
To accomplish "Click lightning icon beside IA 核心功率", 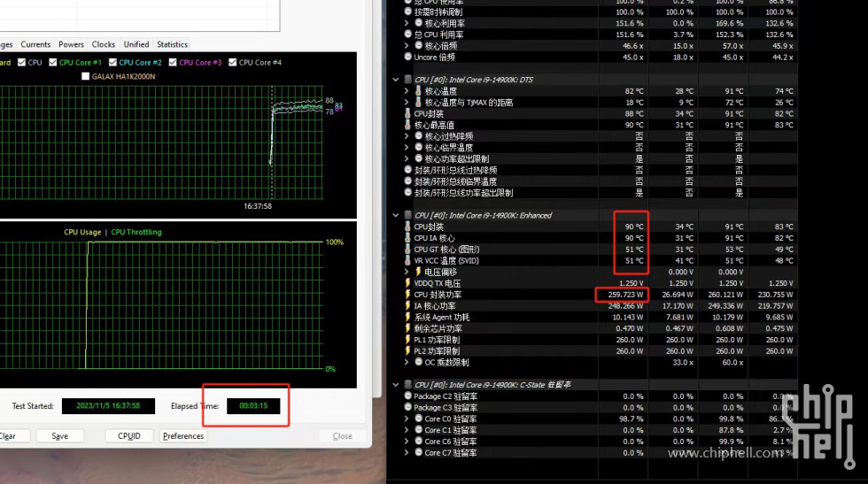I will pyautogui.click(x=408, y=306).
